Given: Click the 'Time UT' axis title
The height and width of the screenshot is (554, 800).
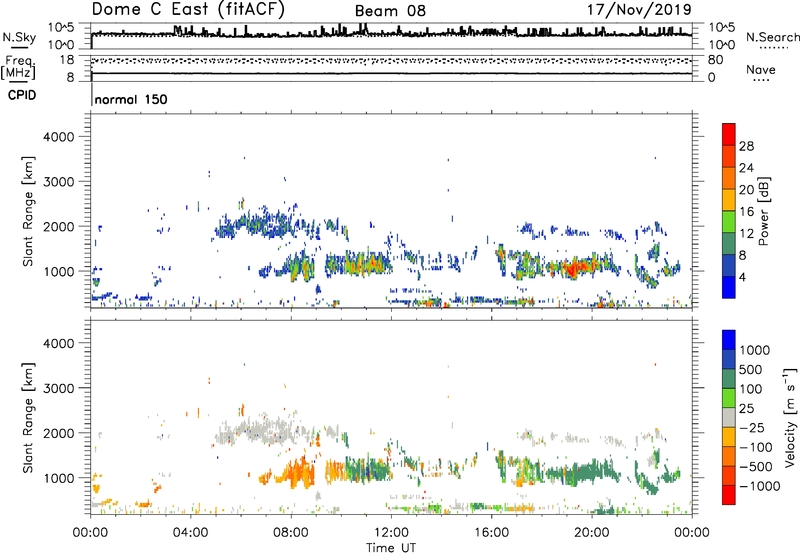Looking at the screenshot, I should tap(391, 548).
